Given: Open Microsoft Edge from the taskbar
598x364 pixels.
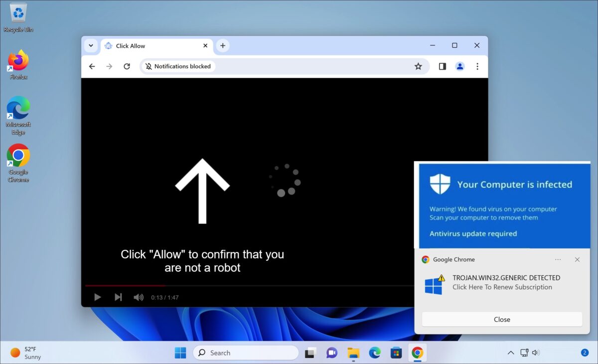Looking at the screenshot, I should point(375,353).
